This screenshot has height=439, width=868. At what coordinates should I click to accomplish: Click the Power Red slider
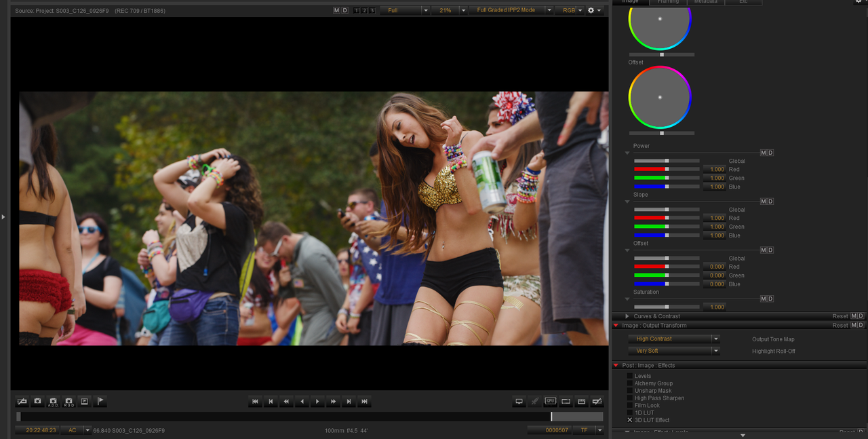click(x=667, y=170)
